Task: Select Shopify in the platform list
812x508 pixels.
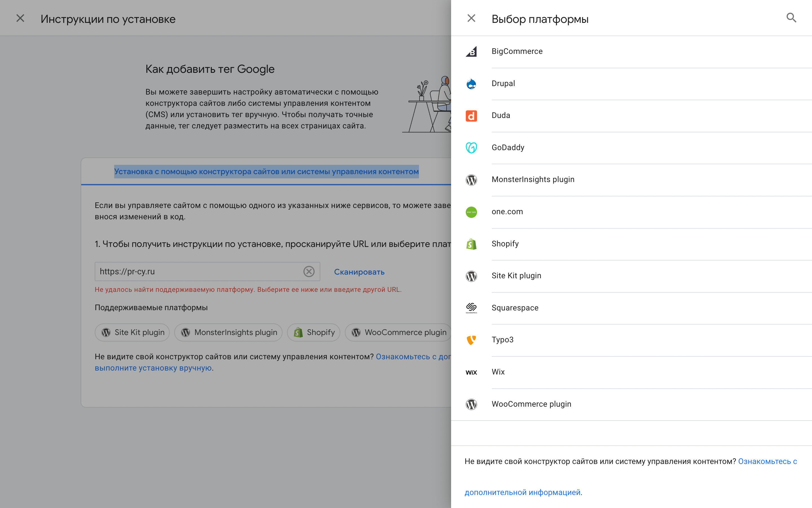Action: 631,244
